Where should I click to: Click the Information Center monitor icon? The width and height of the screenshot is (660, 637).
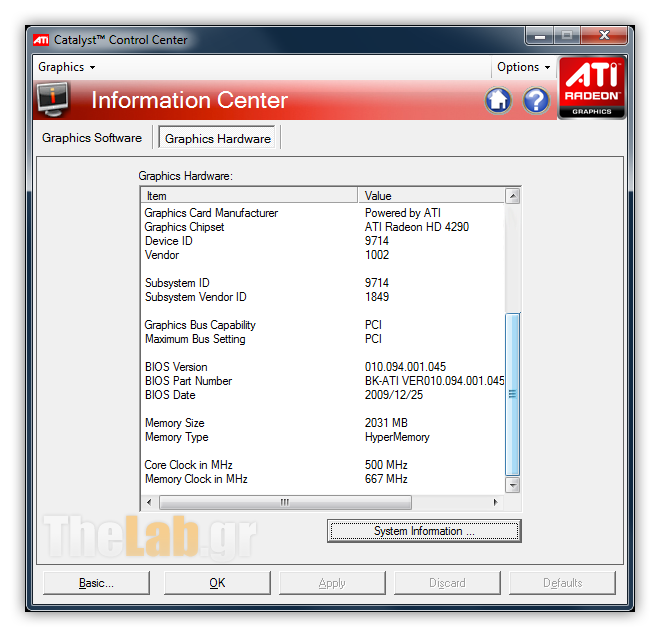point(53,99)
